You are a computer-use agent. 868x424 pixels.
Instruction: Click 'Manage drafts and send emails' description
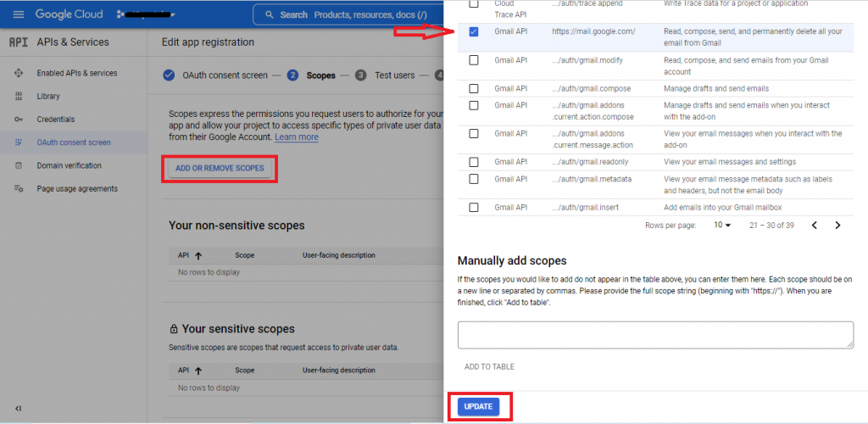(716, 88)
